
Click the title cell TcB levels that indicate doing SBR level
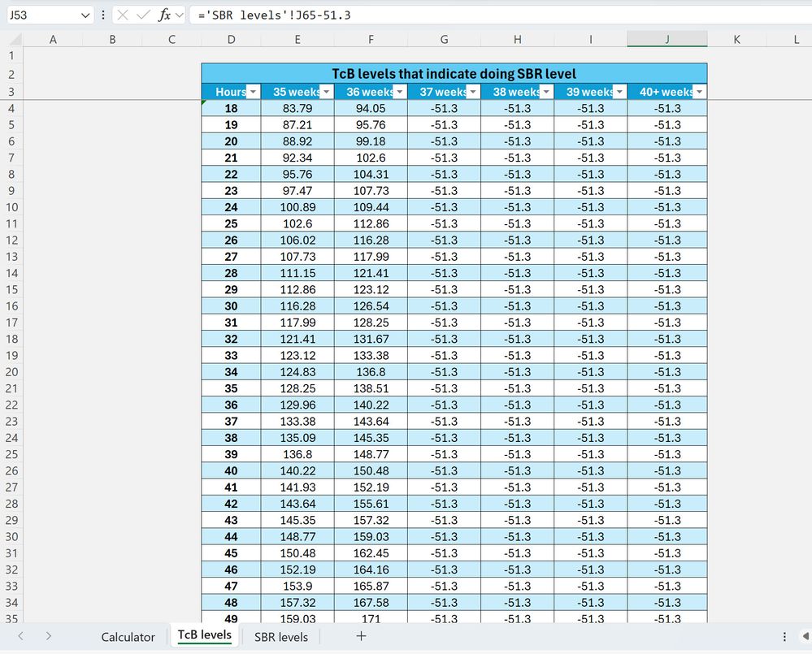tap(454, 73)
